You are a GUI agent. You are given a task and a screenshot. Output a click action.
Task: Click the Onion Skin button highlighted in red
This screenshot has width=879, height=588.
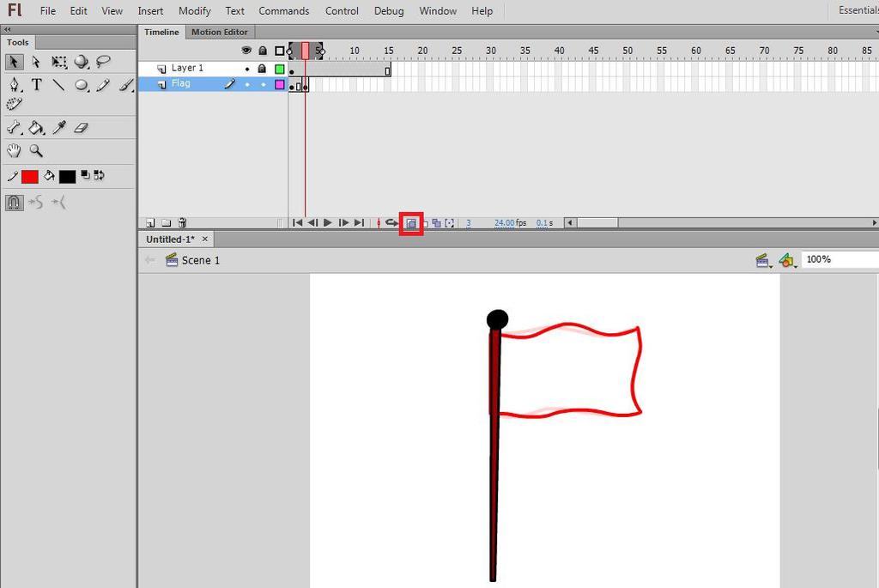(411, 223)
